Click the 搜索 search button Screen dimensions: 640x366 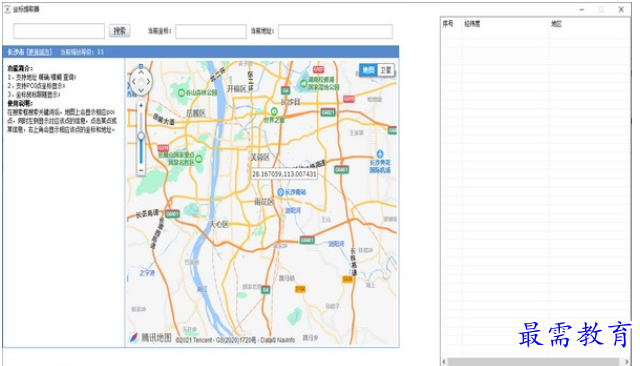point(119,31)
